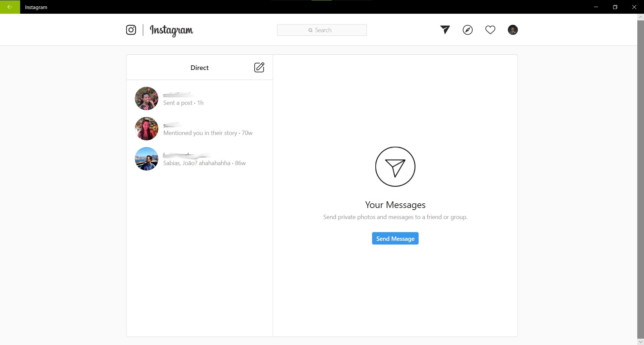Click the green back arrow in title bar
Screen dimensions: 644x345
[10, 7]
